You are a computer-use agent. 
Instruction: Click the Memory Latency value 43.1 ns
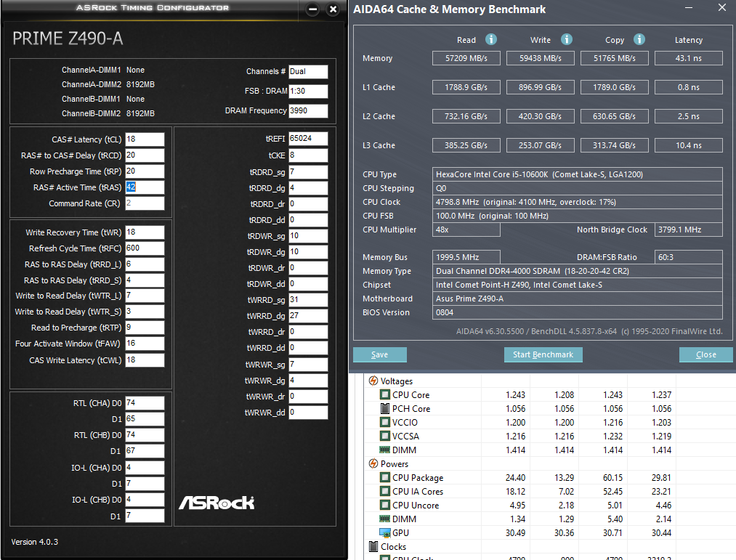tap(689, 58)
